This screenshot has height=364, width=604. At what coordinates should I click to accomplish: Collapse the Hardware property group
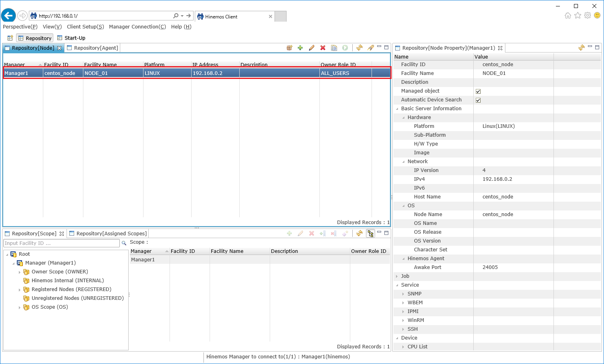click(x=404, y=117)
